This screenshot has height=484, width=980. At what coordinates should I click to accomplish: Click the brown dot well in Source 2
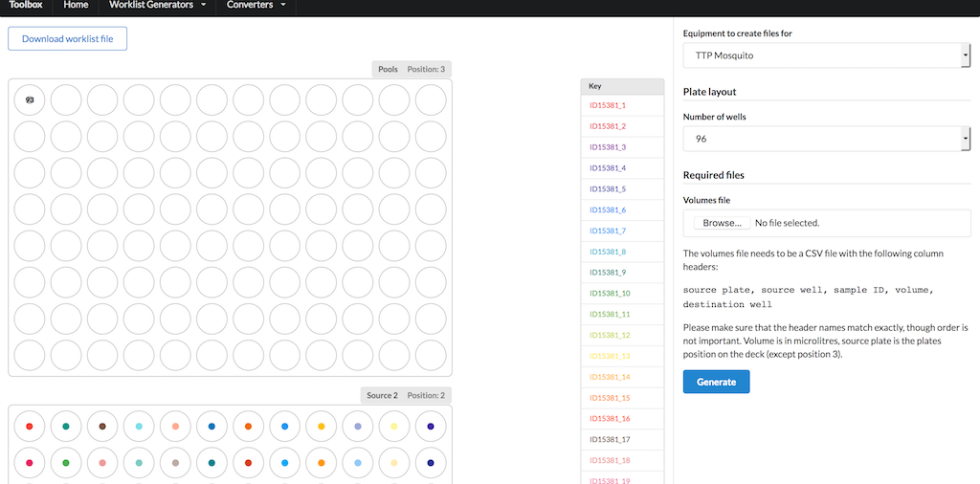(102, 427)
